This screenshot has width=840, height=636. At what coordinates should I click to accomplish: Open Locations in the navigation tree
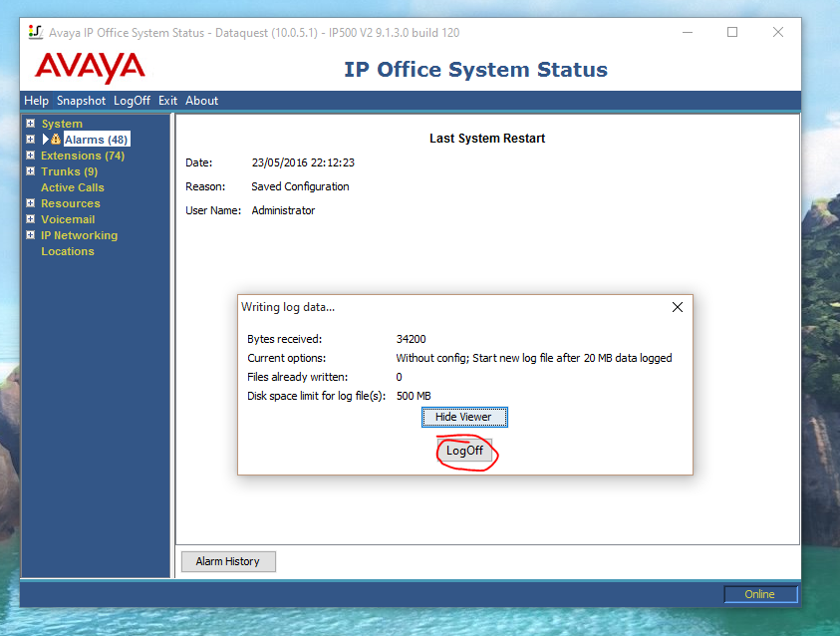coord(68,251)
